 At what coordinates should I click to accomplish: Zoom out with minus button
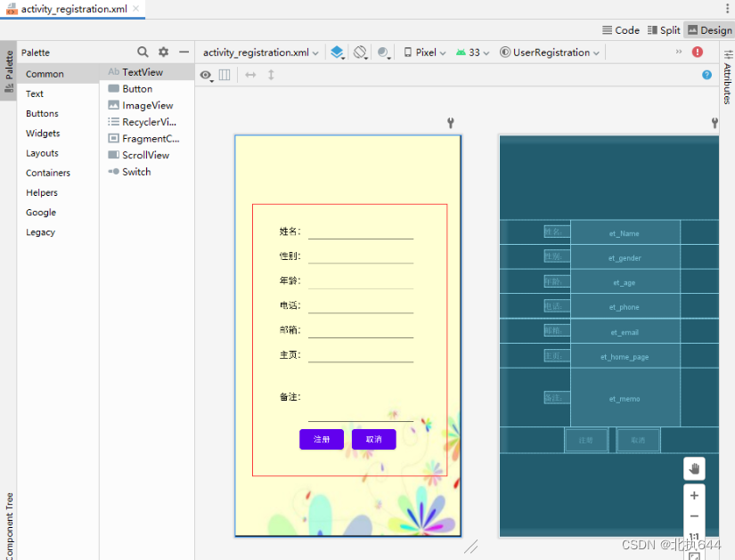click(x=694, y=516)
